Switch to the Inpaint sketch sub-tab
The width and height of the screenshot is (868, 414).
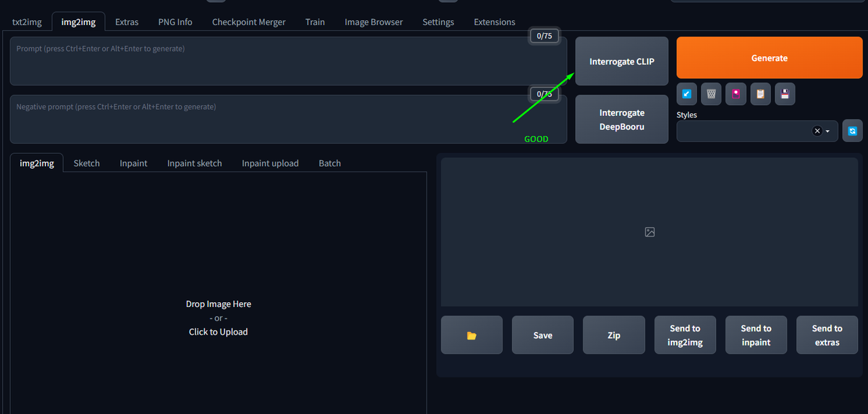(x=195, y=163)
